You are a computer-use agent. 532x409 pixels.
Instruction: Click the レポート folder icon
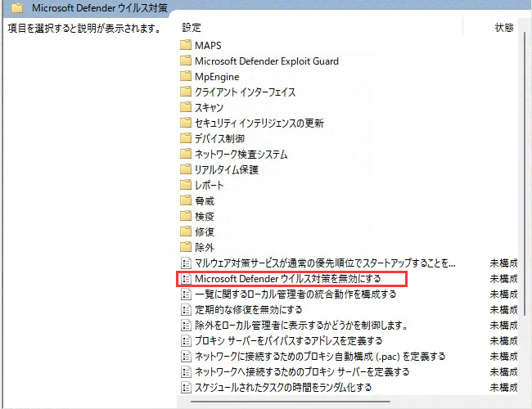pyautogui.click(x=186, y=185)
